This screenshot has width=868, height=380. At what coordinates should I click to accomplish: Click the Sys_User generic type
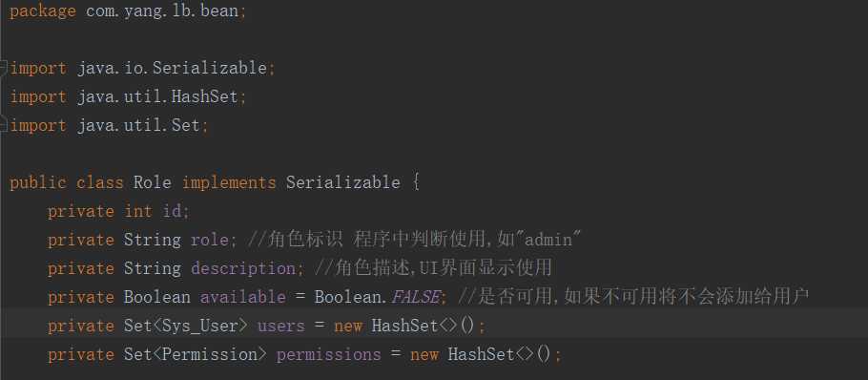coord(199,327)
